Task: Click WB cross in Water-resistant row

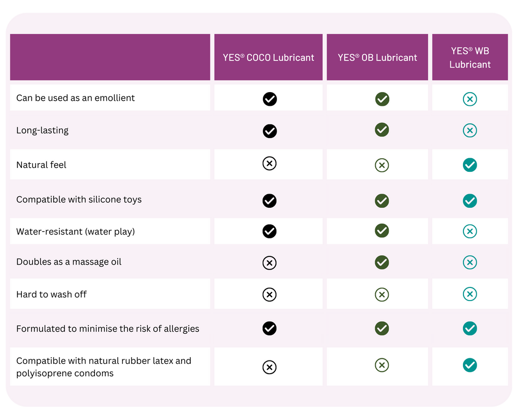Action: click(469, 231)
